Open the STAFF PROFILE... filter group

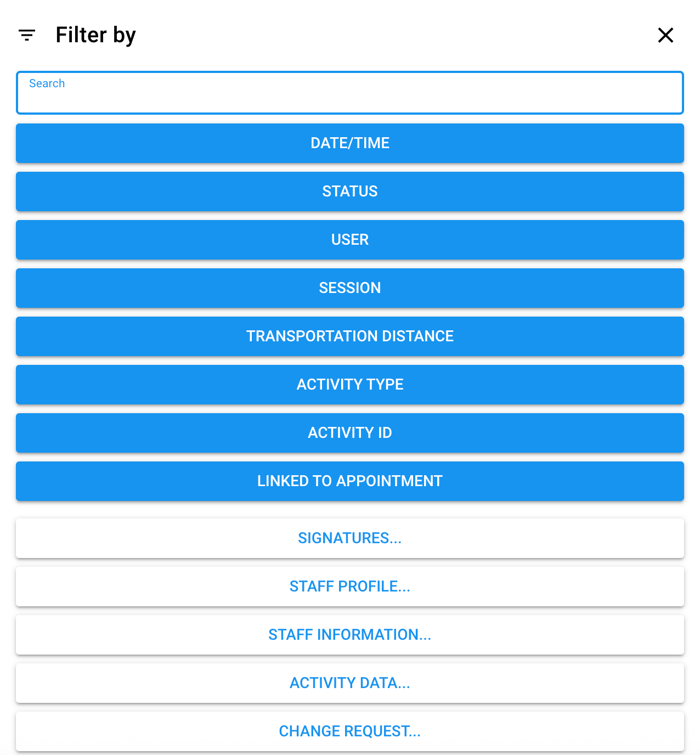[349, 587]
